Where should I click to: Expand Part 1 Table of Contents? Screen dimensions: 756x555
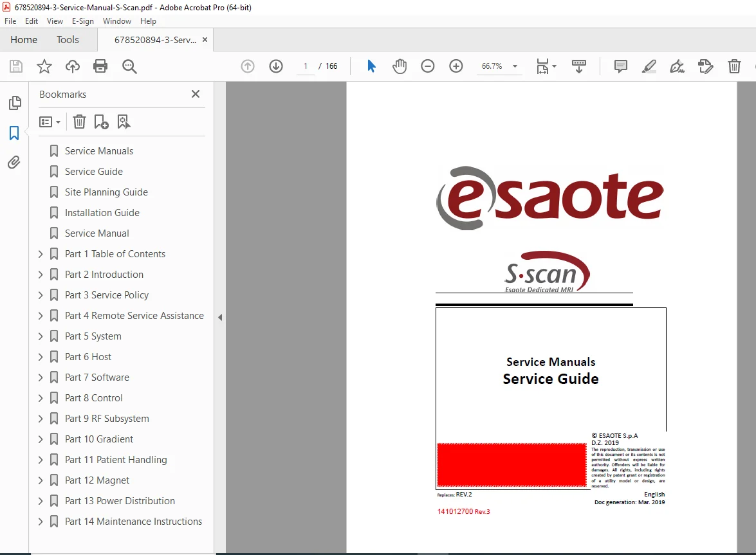41,254
